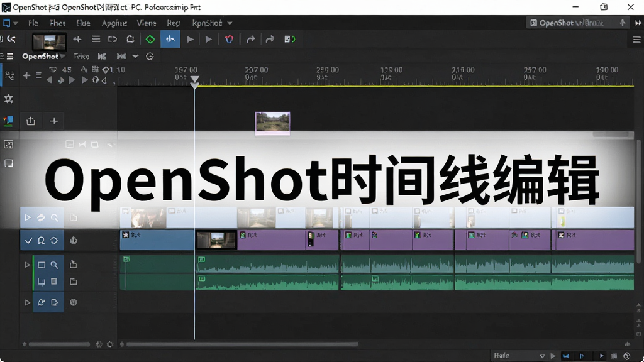Open the Aygiuu menu

(x=114, y=23)
